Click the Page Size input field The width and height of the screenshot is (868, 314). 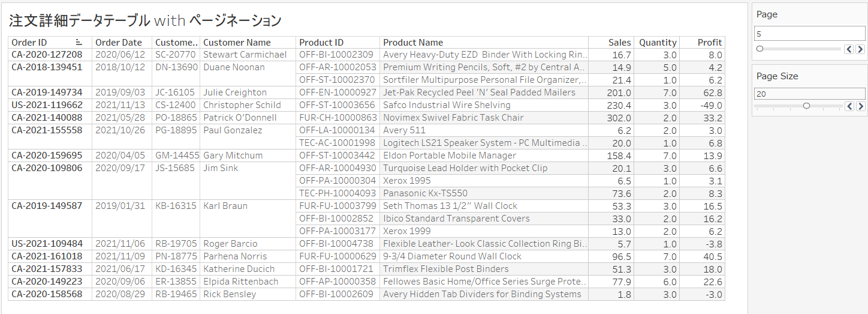click(809, 94)
